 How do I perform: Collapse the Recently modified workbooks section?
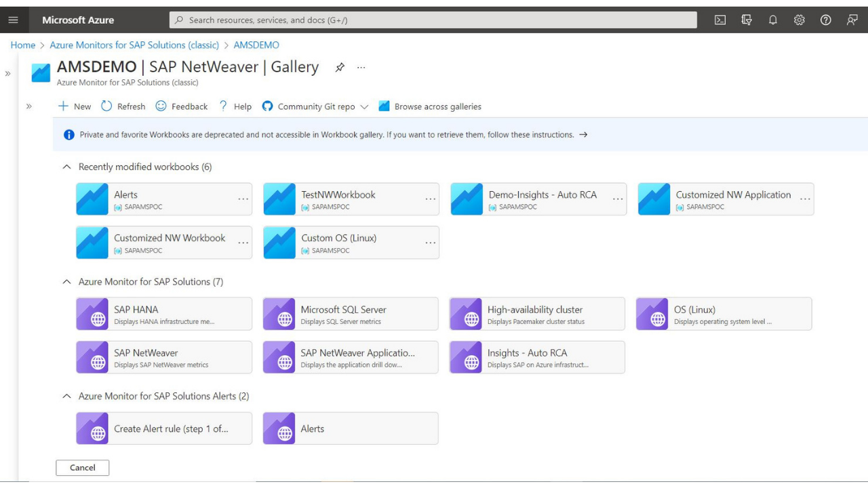pyautogui.click(x=66, y=167)
